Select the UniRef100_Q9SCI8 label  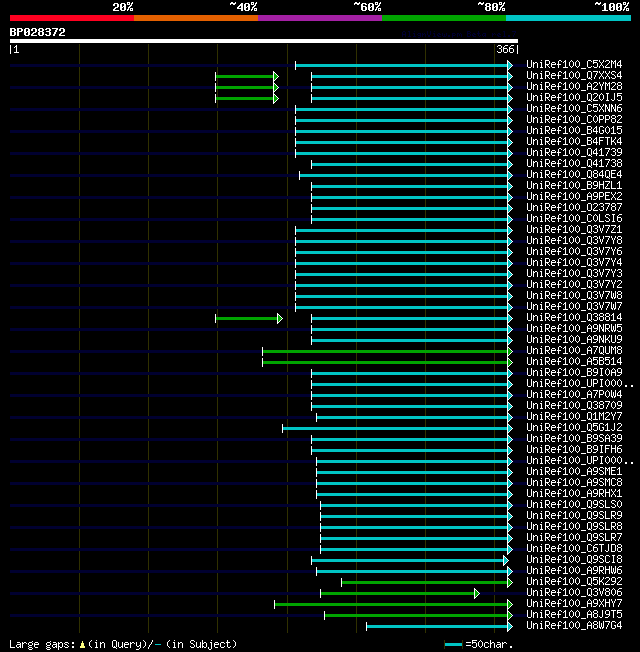(x=574, y=559)
